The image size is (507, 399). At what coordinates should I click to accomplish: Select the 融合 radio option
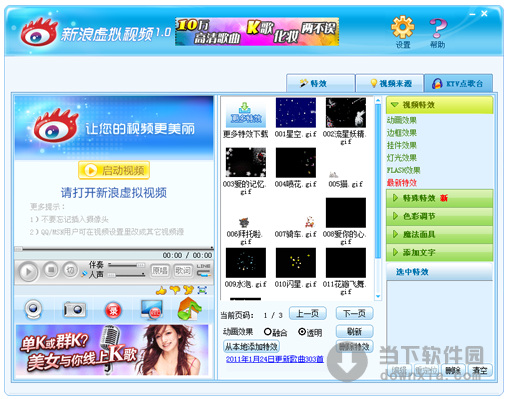(267, 332)
